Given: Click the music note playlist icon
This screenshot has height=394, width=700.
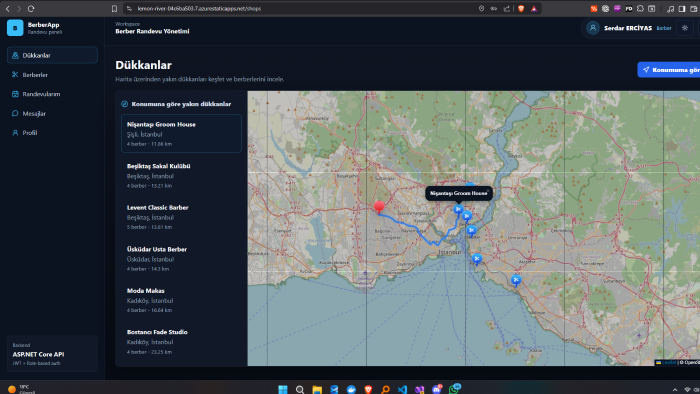Looking at the screenshot, I should (x=671, y=8).
